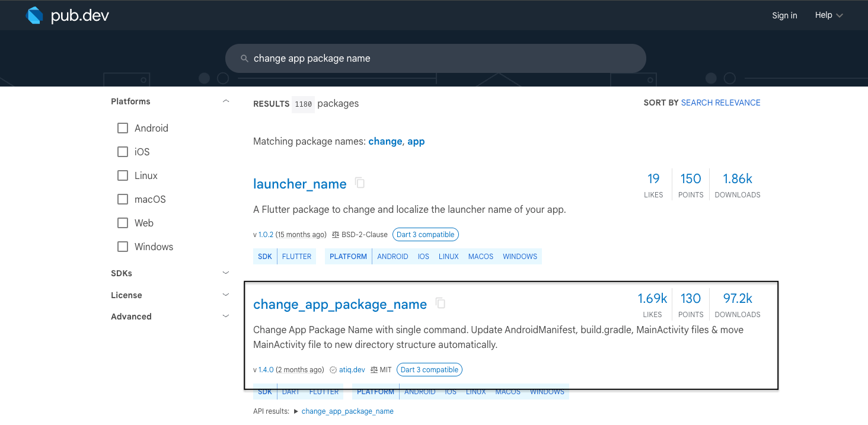Image resolution: width=868 pixels, height=425 pixels.
Task: Open Sign in from header
Action: tap(784, 15)
